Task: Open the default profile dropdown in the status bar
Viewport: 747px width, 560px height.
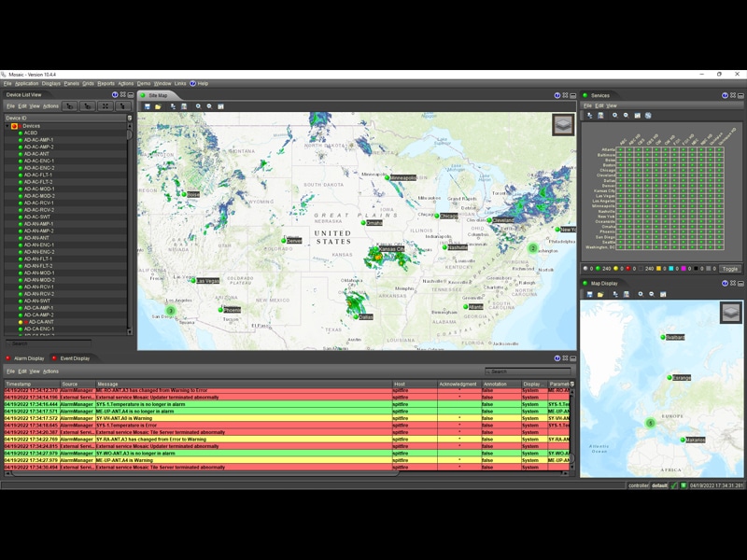Action: point(659,485)
